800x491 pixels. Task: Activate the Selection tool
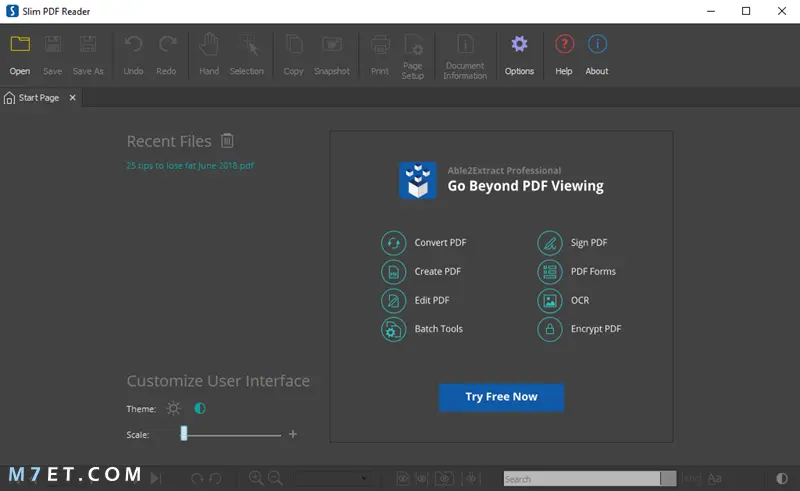(246, 55)
